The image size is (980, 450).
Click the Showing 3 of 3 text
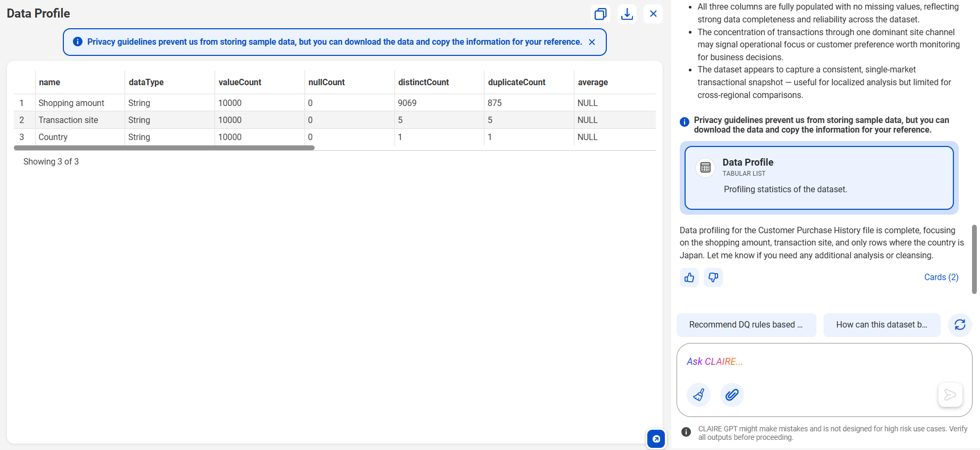click(x=51, y=161)
